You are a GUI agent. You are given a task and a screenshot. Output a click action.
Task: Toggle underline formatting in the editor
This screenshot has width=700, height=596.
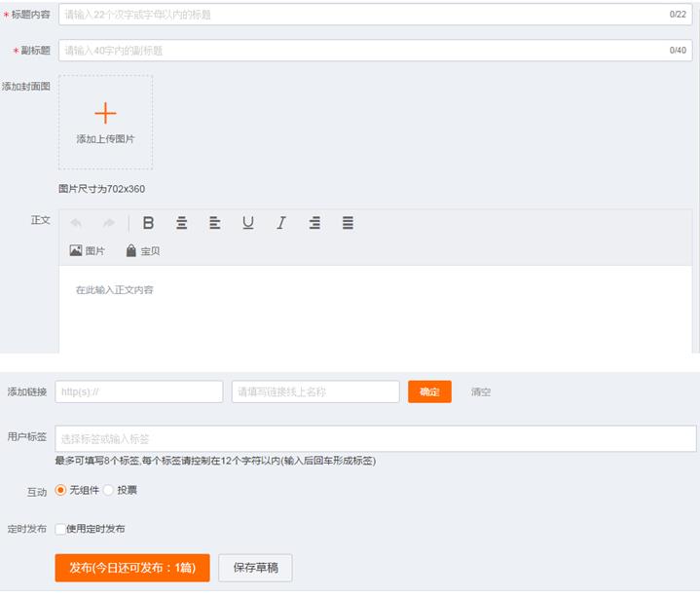(x=248, y=223)
